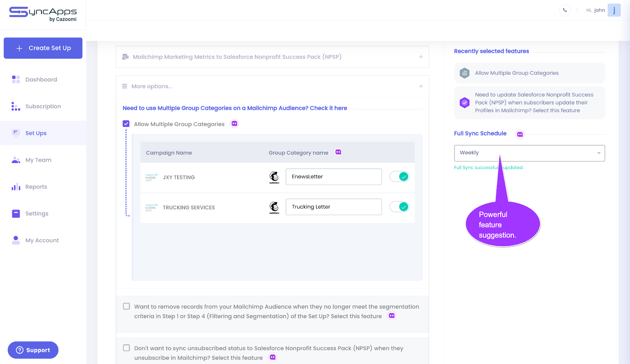
Task: Click the More options hamburger icon
Action: (x=124, y=86)
